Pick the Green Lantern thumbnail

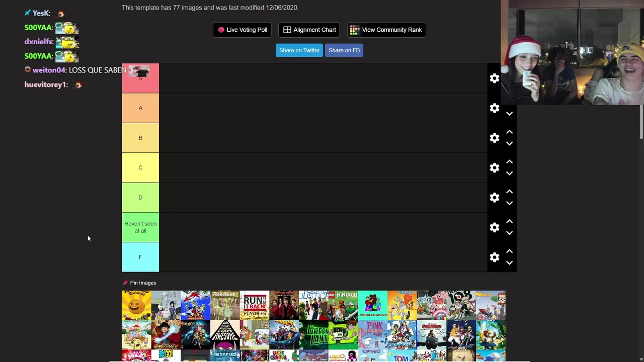coord(313,335)
